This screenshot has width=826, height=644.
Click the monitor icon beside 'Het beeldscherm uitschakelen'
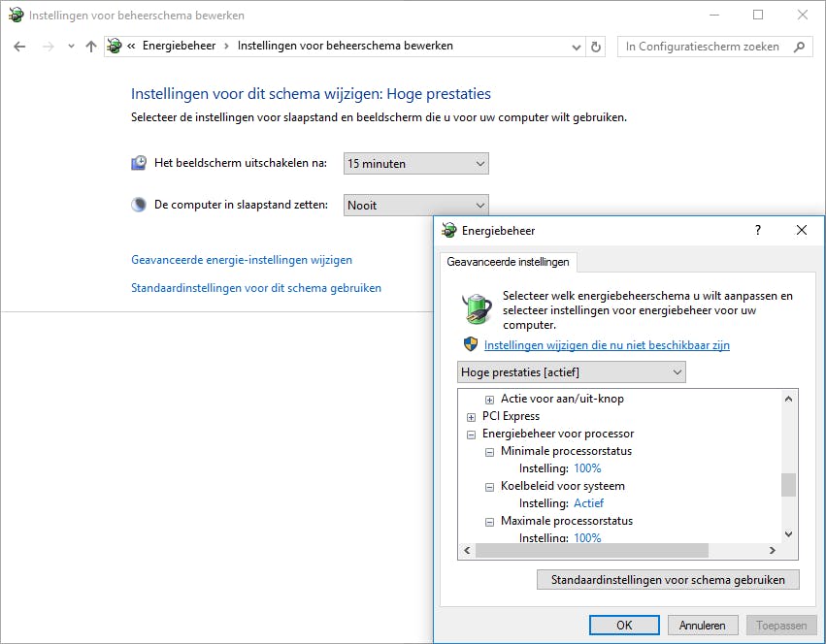coord(139,163)
